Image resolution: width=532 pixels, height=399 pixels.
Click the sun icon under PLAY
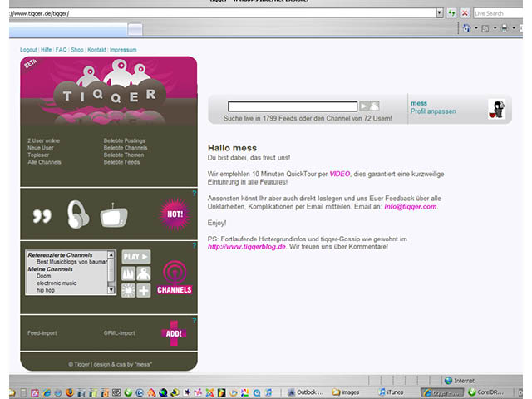(x=128, y=290)
